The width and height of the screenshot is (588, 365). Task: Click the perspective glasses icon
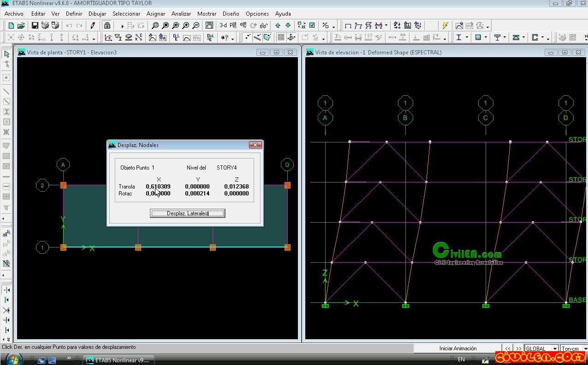tap(264, 26)
